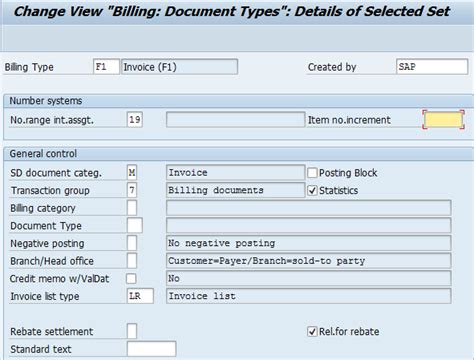The image size is (474, 360).
Task: Enable the Credit memo w/ValDat checkbox
Action: pos(131,278)
